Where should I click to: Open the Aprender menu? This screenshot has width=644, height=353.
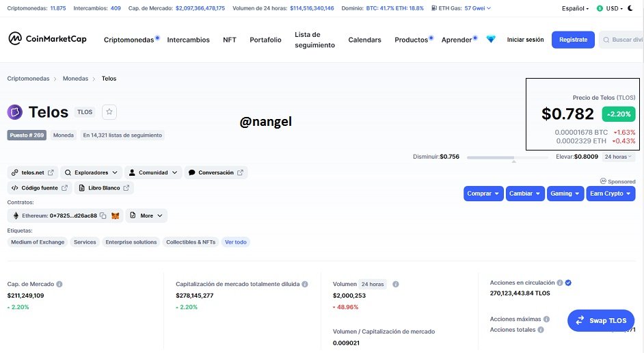tap(457, 40)
